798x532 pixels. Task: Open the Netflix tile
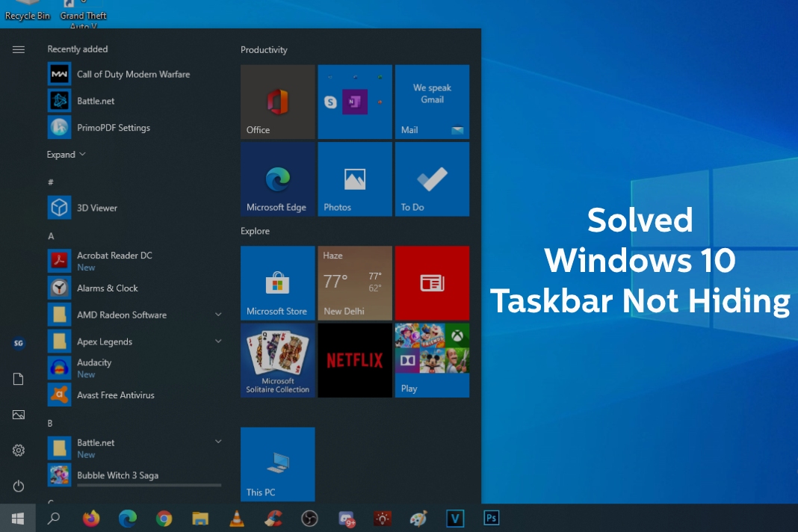pyautogui.click(x=354, y=360)
